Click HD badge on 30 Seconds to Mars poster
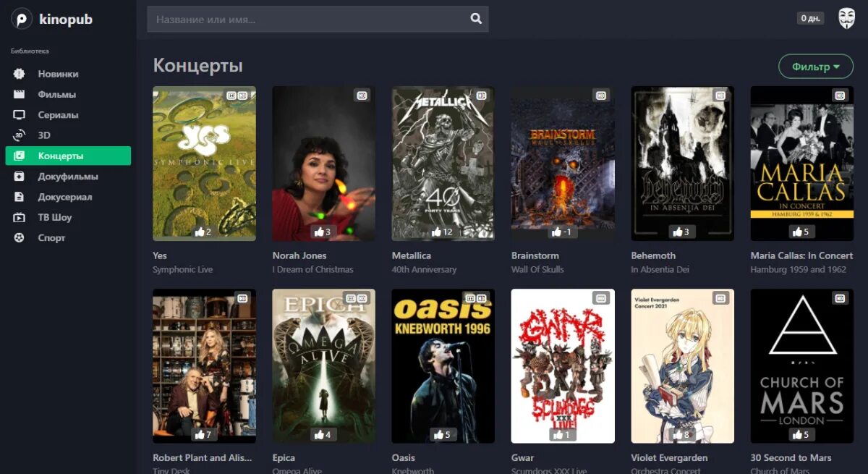Screen dimensions: 868x474 pos(840,297)
